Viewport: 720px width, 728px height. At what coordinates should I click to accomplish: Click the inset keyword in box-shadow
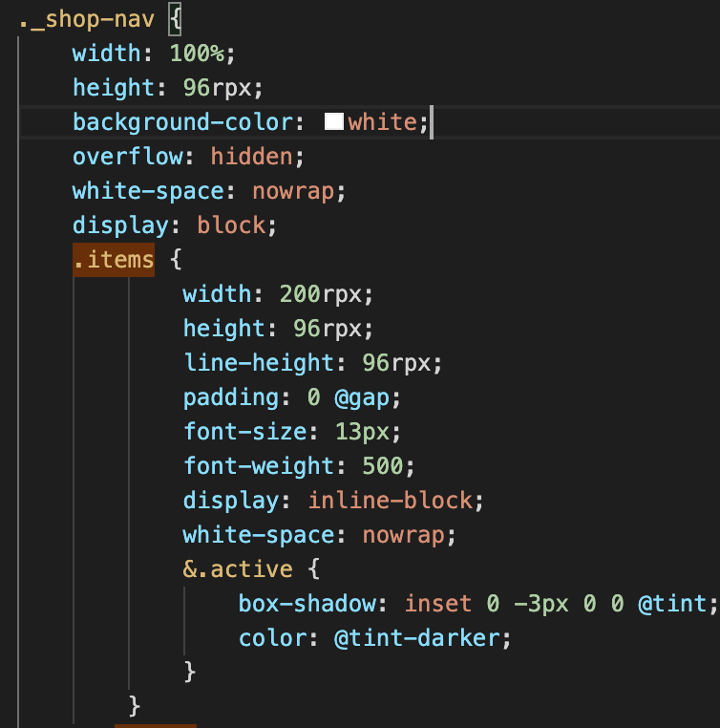438,604
